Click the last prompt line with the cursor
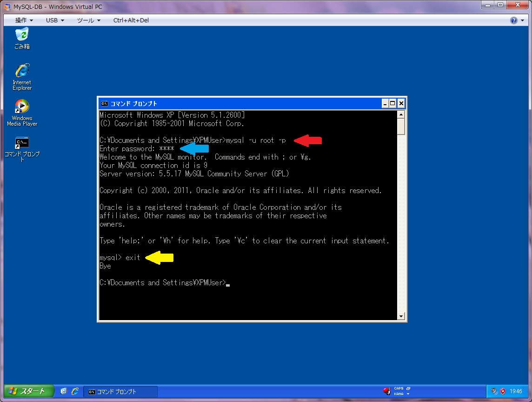Screen dimensions: 532x402 coord(165,282)
